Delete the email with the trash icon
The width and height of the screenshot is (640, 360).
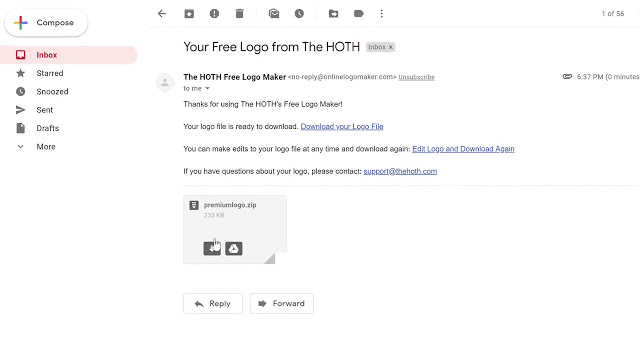240,14
